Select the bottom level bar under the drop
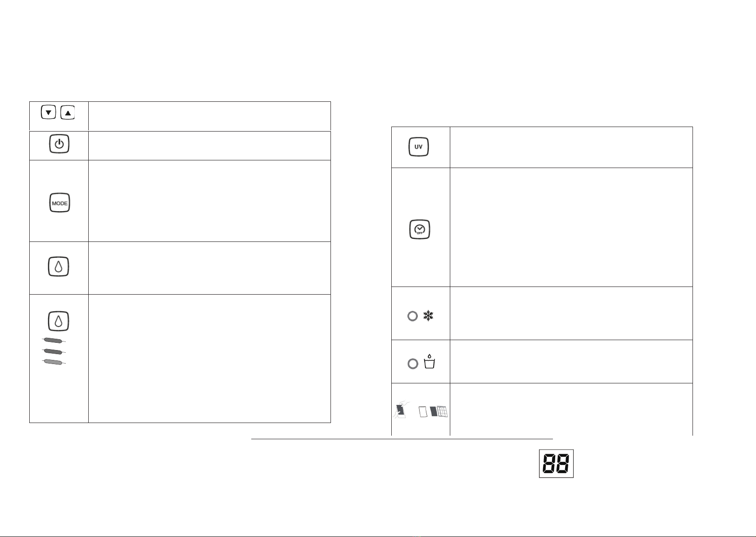This screenshot has width=756, height=537. point(54,362)
